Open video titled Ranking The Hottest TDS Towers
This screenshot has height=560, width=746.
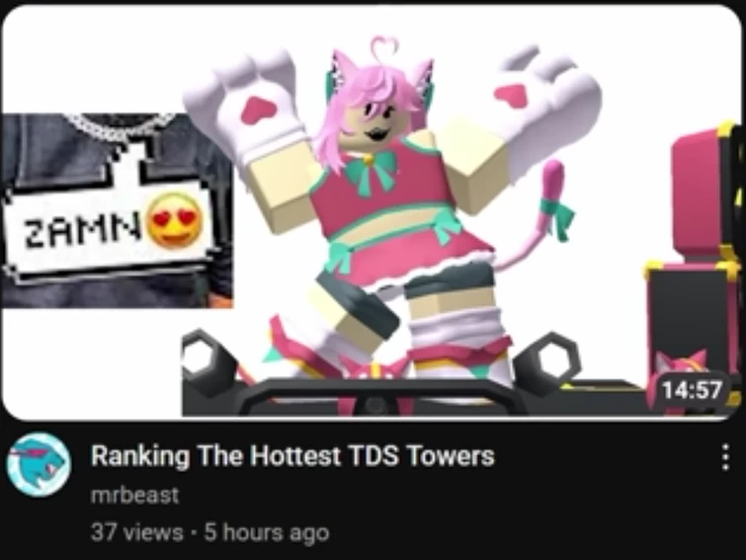[x=292, y=456]
